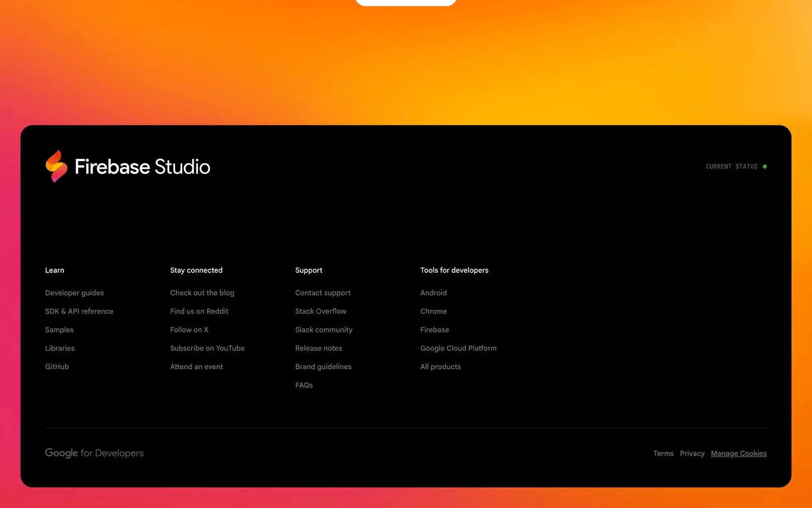The width and height of the screenshot is (812, 508).
Task: Open the Privacy link
Action: click(692, 454)
